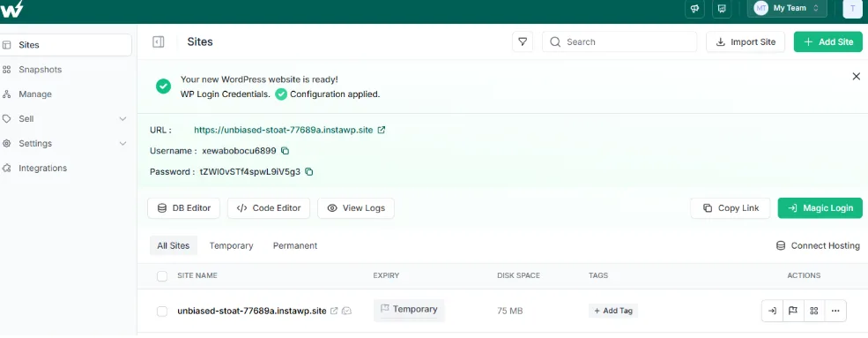Copy the username with copy icon
The height and width of the screenshot is (338, 868).
(x=286, y=151)
